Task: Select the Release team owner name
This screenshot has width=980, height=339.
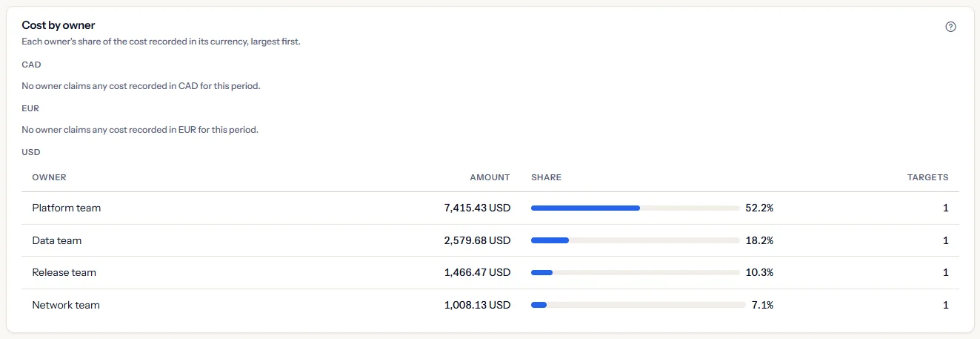Action: [x=64, y=273]
